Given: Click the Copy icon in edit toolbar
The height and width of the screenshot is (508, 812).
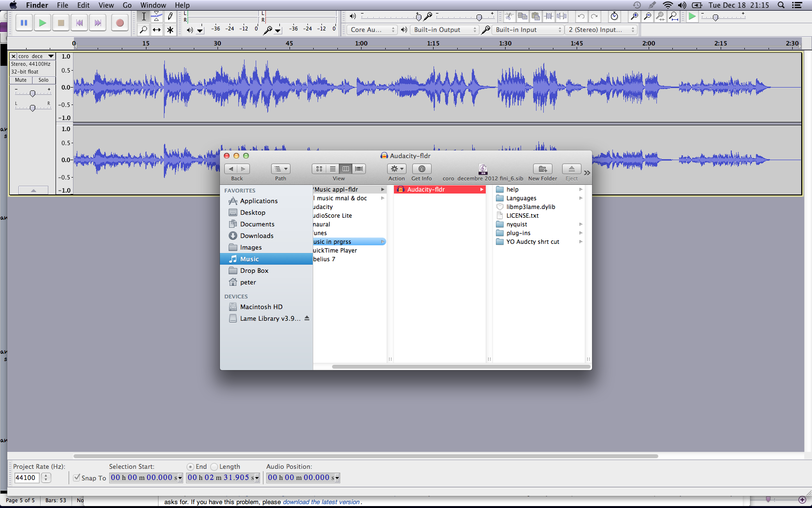Looking at the screenshot, I should (522, 16).
